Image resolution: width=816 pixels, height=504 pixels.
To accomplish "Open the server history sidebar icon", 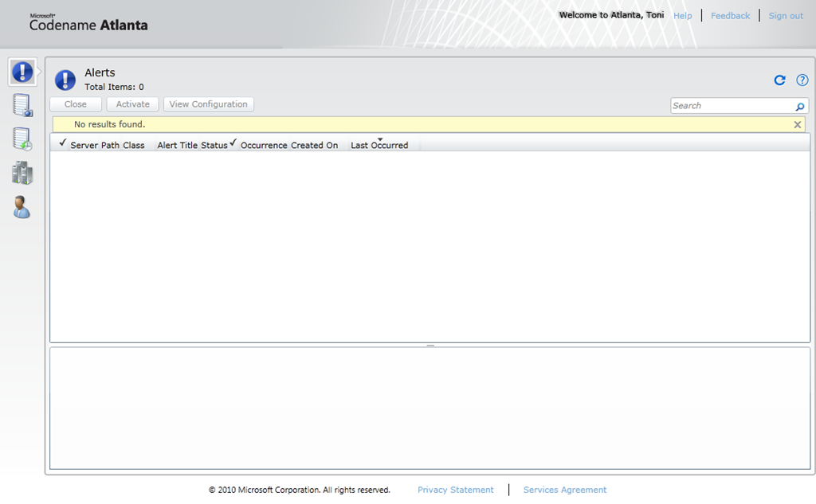I will (x=22, y=139).
